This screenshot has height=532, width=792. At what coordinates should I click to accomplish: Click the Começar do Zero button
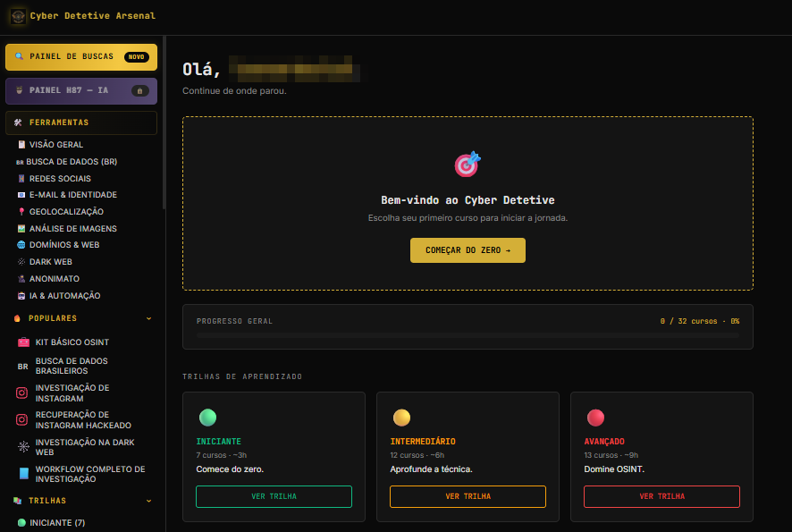click(468, 250)
